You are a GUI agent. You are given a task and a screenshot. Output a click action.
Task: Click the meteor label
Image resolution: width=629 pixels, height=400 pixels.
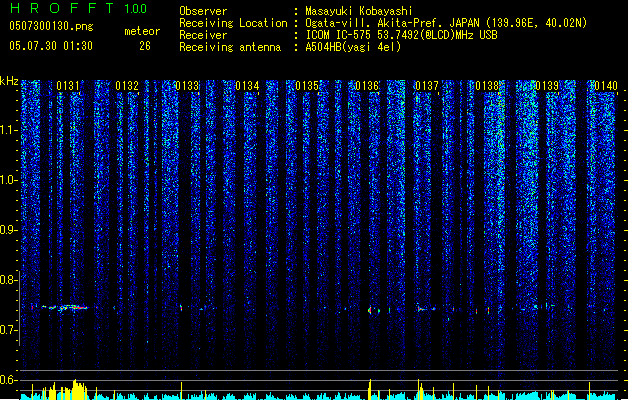[142, 31]
